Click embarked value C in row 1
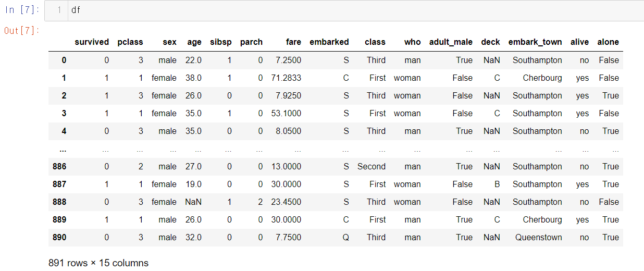Viewport: 644px width, 271px height. pyautogui.click(x=346, y=78)
